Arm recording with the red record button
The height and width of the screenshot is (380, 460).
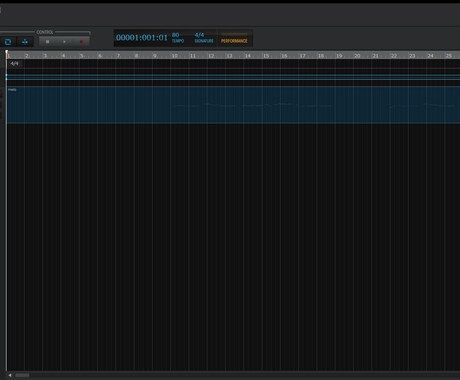81,42
